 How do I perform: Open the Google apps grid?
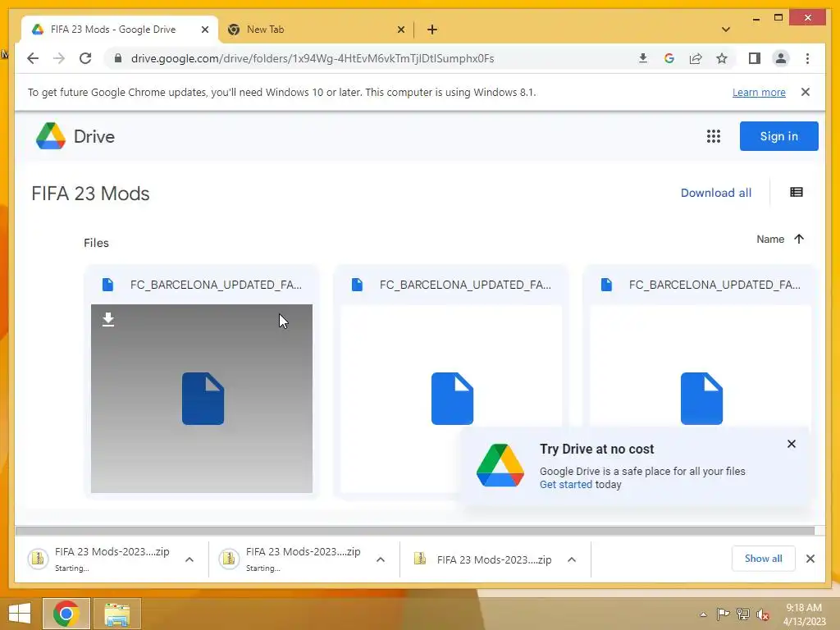[x=713, y=136]
